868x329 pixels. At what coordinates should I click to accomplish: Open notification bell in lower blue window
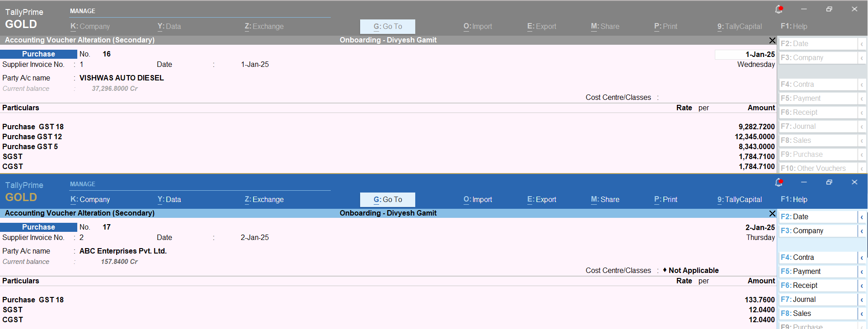tap(779, 182)
